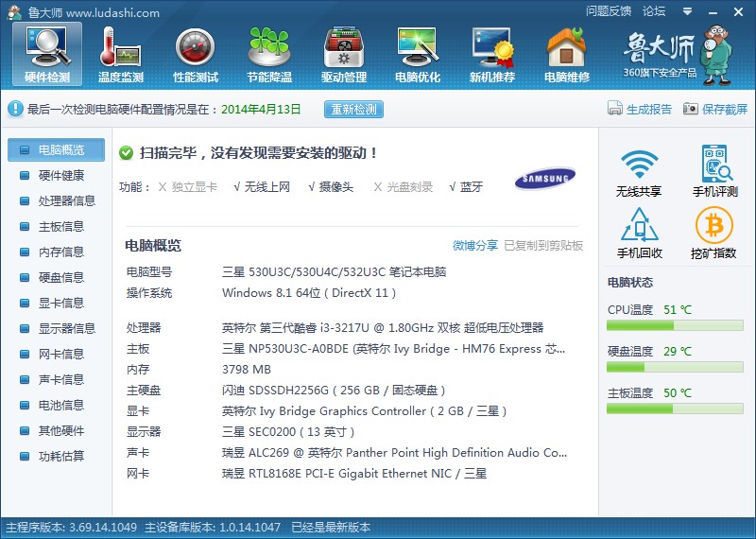Click the blue info exclamation icon
Viewport: 756px width, 539px height.
click(15, 109)
